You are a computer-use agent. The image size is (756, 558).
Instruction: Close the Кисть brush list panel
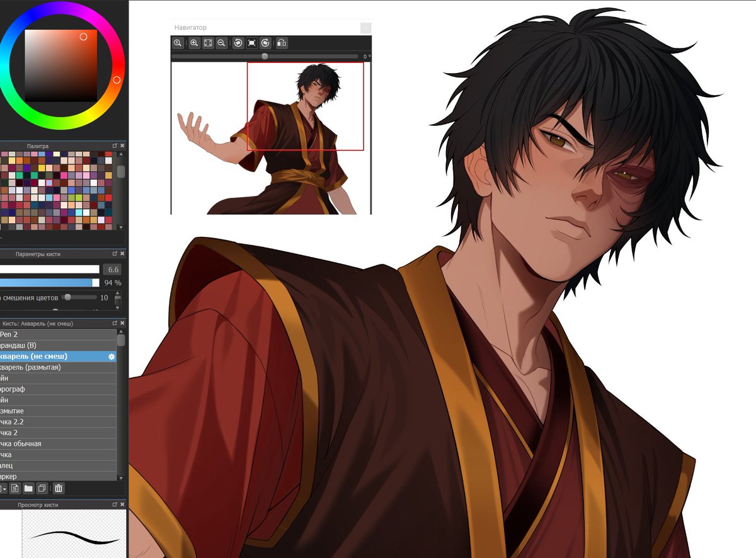pyautogui.click(x=122, y=324)
